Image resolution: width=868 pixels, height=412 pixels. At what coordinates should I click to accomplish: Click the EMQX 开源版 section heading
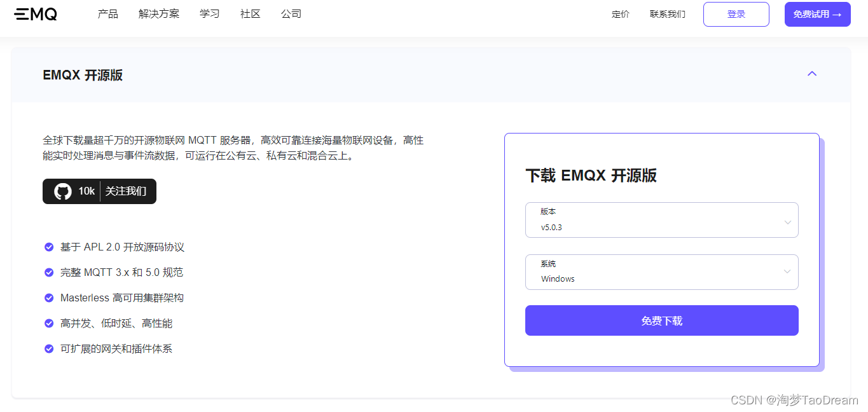(x=83, y=75)
